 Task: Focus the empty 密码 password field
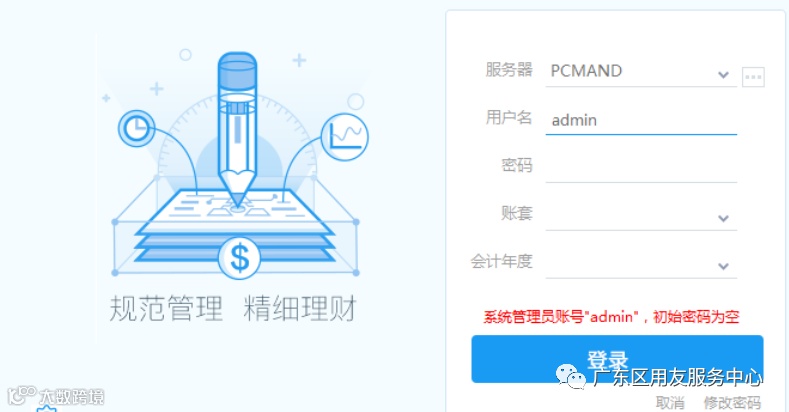641,168
